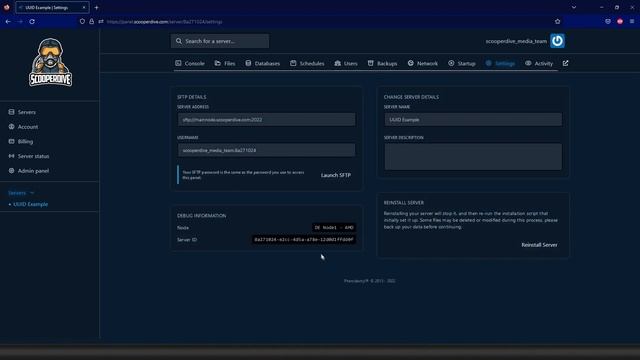Open Account in the sidebar
This screenshot has height=360, width=640.
coord(23,127)
